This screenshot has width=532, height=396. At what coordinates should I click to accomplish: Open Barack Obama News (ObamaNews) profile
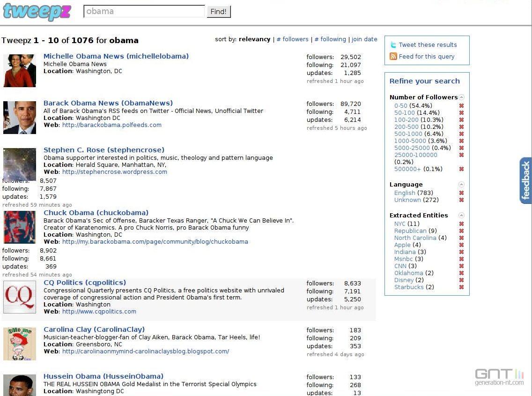[x=108, y=103]
